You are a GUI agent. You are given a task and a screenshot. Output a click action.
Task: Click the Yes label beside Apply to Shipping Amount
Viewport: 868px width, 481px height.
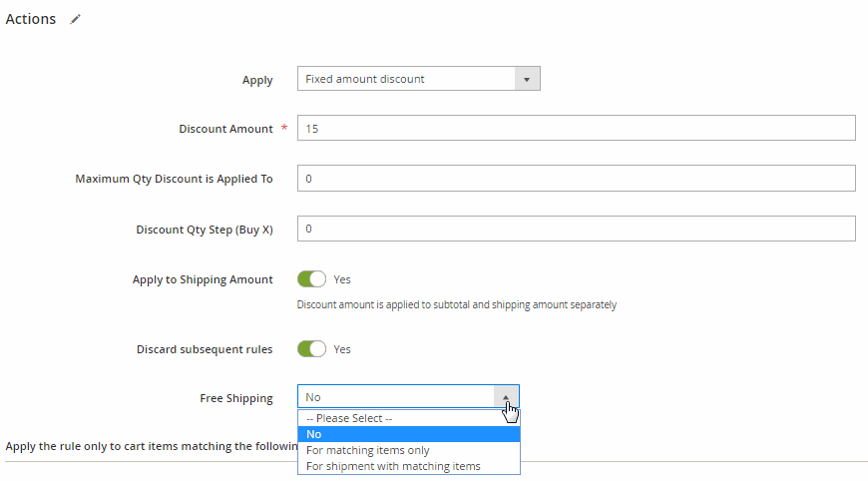coord(342,279)
